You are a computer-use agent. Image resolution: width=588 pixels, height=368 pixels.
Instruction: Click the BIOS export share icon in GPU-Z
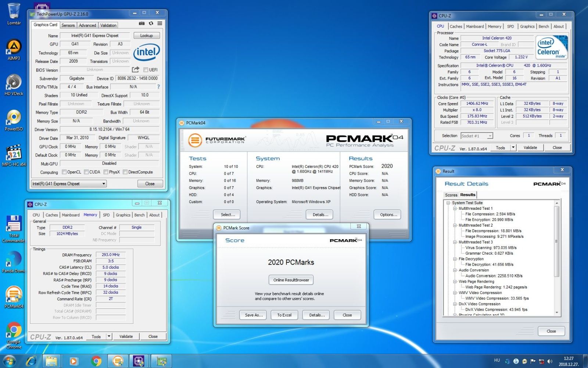point(136,70)
